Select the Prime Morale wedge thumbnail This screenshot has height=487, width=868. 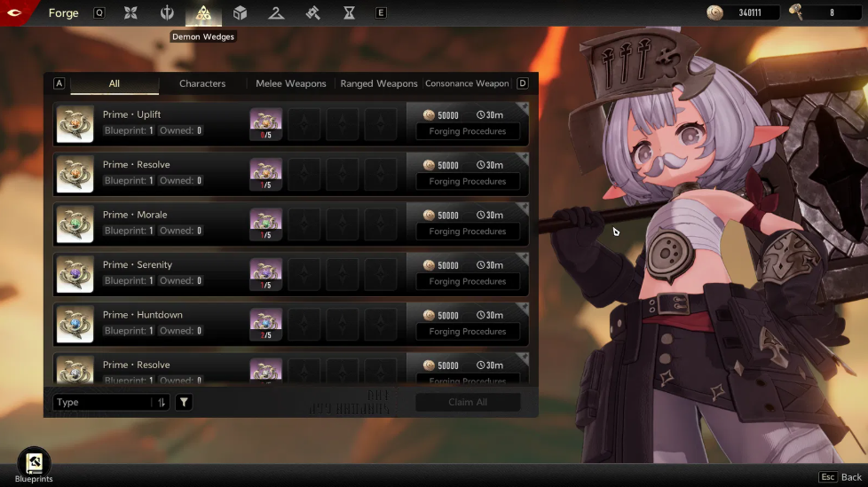[x=75, y=224]
